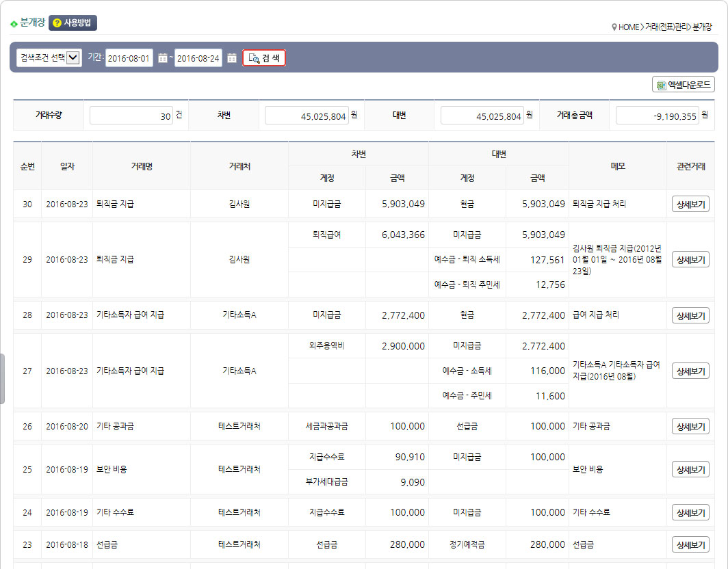Screen dimensions: 728x569
Task: Click the 검색 search button
Action: [263, 58]
